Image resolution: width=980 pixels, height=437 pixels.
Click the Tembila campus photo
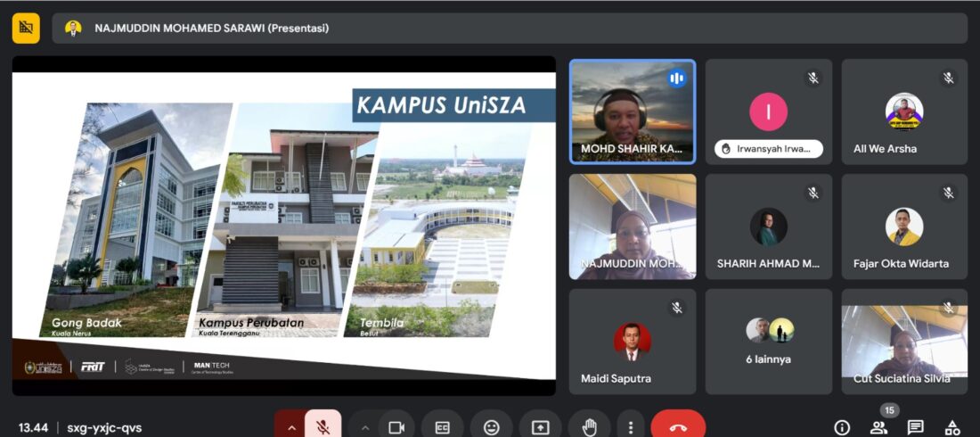437,230
